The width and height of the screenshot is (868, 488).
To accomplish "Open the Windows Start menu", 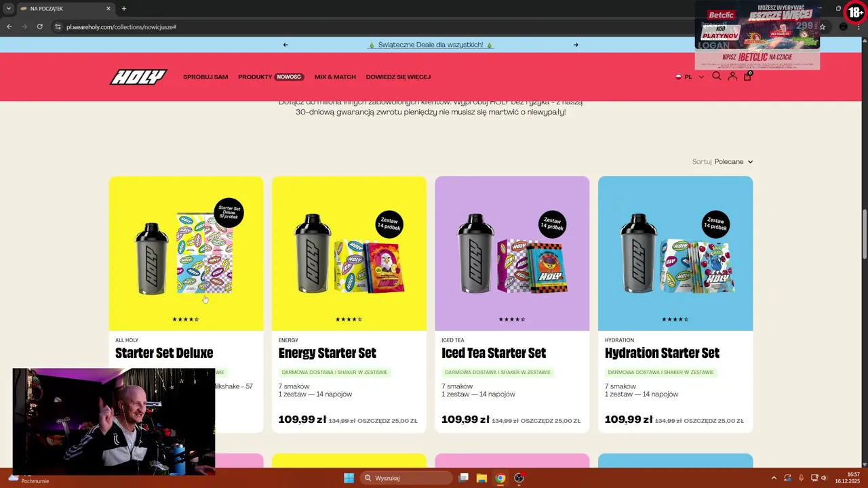I will point(349,478).
